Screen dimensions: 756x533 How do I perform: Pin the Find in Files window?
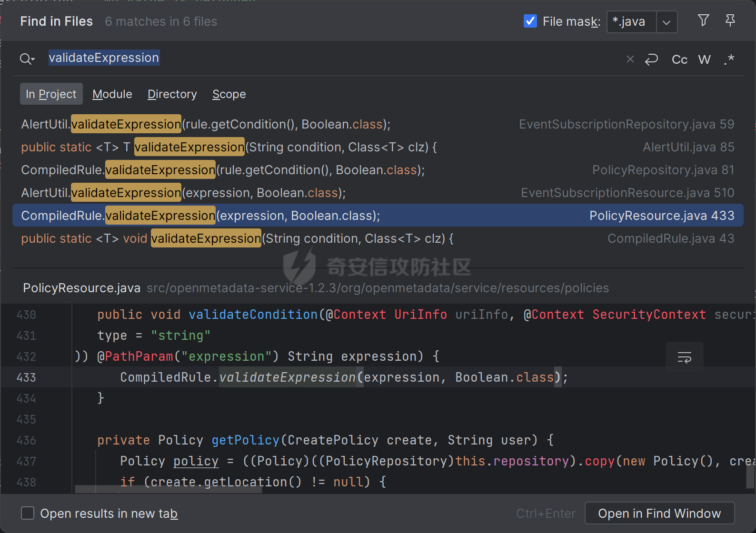pyautogui.click(x=730, y=20)
